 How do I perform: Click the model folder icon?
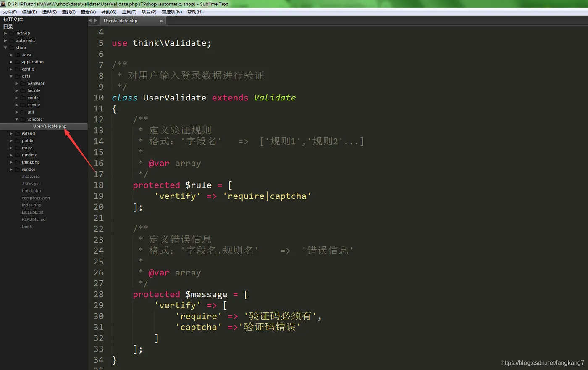point(23,98)
